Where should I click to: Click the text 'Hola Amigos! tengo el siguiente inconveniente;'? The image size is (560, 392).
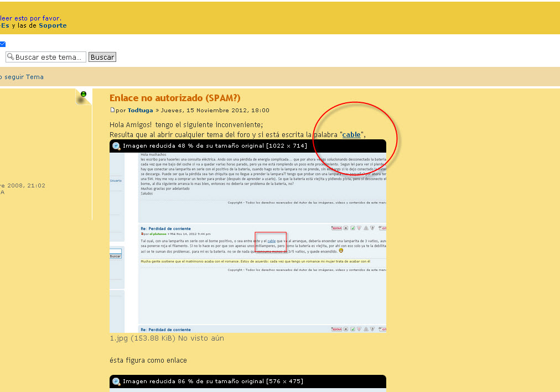[186, 125]
